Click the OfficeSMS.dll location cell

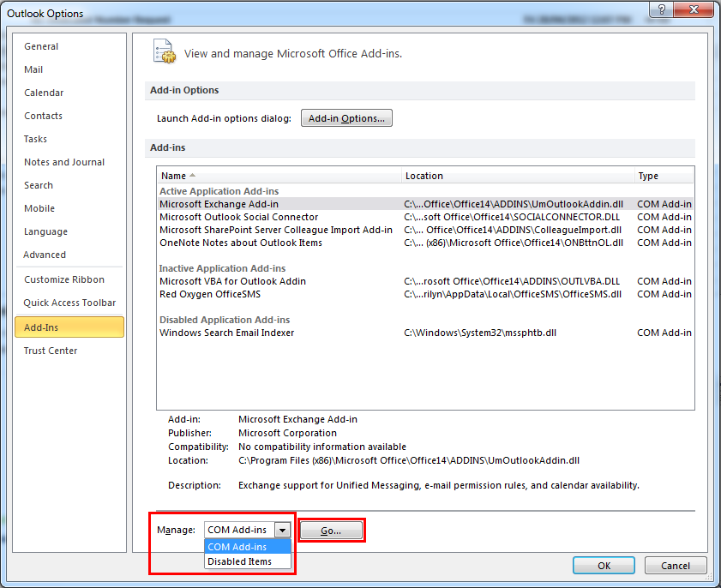(x=513, y=294)
